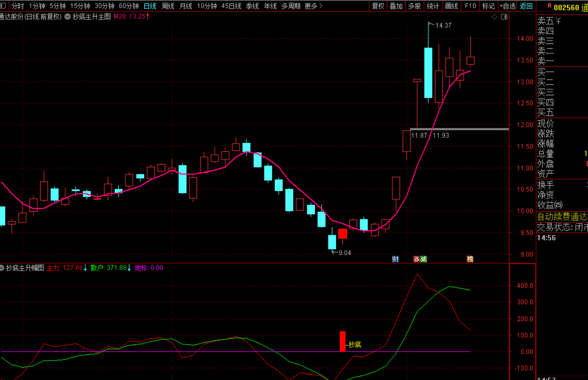Click the red 涨 marker icon
Screen dimensions: 588x380
416,259
